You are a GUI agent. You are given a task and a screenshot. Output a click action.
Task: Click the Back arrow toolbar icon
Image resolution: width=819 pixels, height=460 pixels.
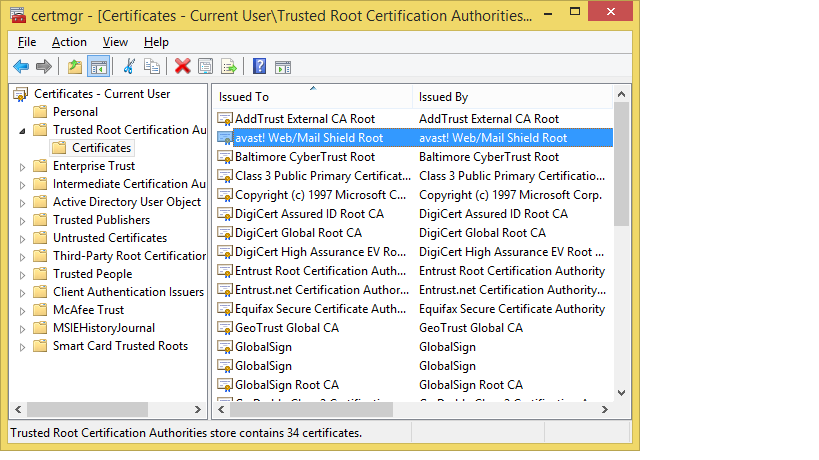click(21, 66)
